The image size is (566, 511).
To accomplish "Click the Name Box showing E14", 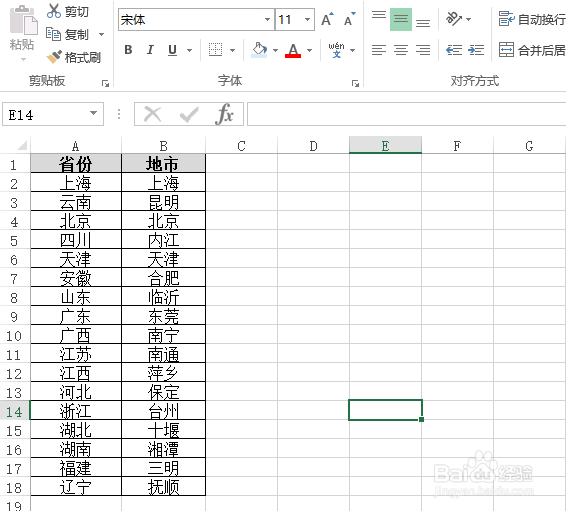I will [x=53, y=114].
